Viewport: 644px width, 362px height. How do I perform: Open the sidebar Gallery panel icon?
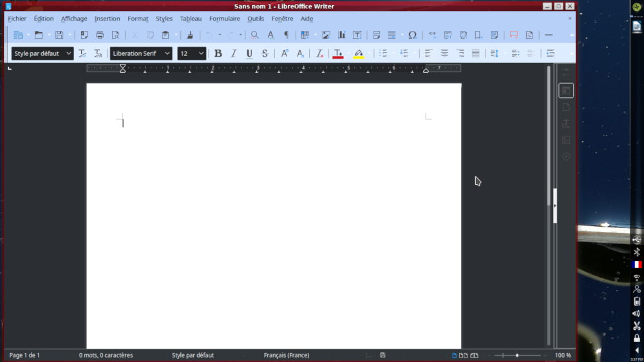[566, 140]
